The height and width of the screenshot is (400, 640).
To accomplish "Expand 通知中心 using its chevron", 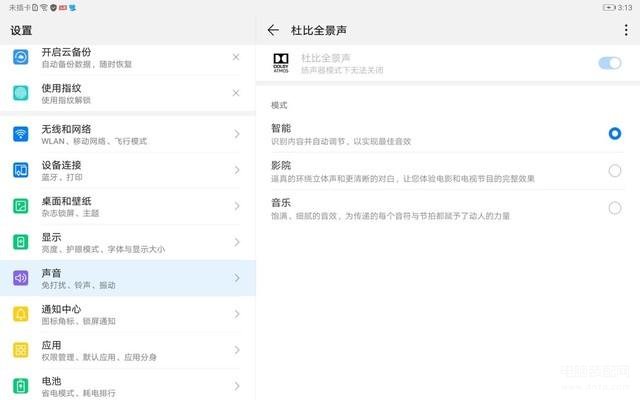I will (237, 314).
